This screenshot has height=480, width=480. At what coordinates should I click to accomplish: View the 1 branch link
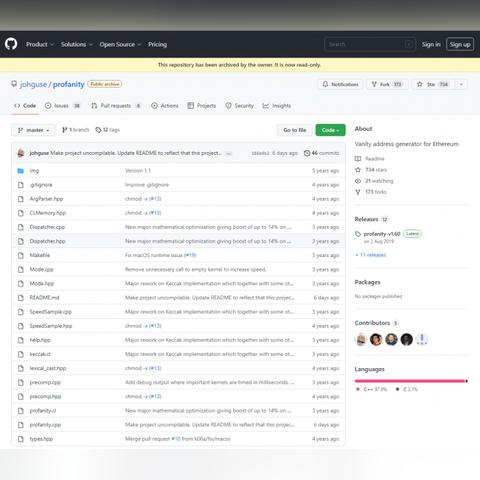click(76, 130)
